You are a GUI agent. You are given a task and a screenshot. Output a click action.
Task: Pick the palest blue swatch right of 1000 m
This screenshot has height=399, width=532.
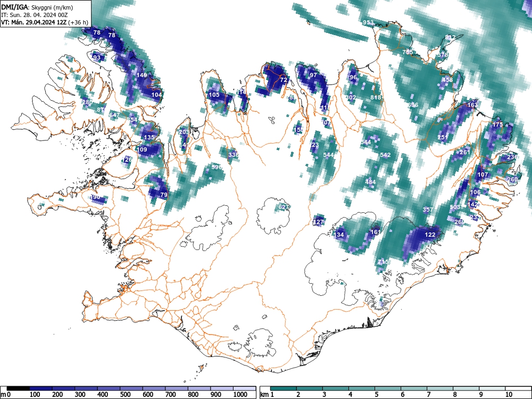click(x=245, y=388)
